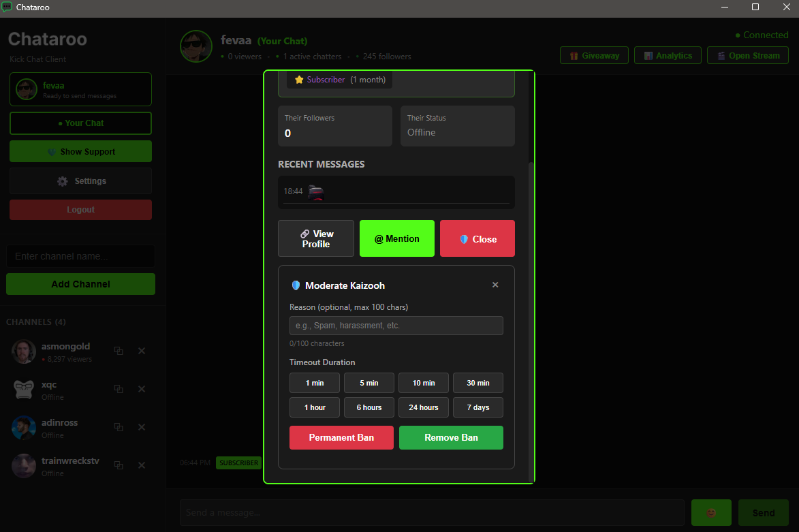
Task: Dismiss the Moderate Kaizooh dialog
Action: [x=495, y=285]
